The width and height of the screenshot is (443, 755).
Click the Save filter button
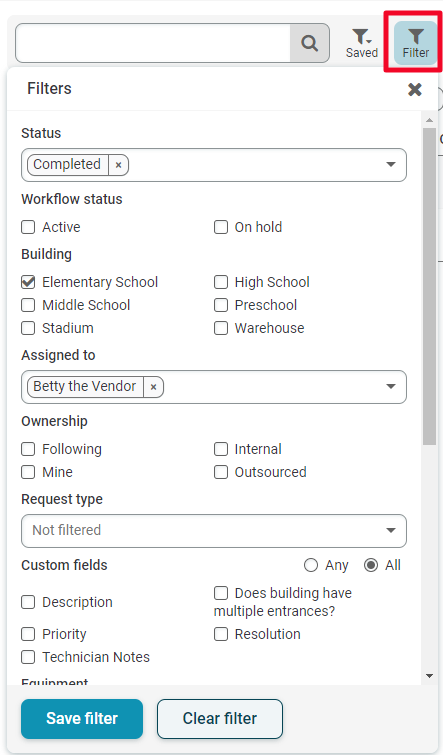[x=82, y=718]
